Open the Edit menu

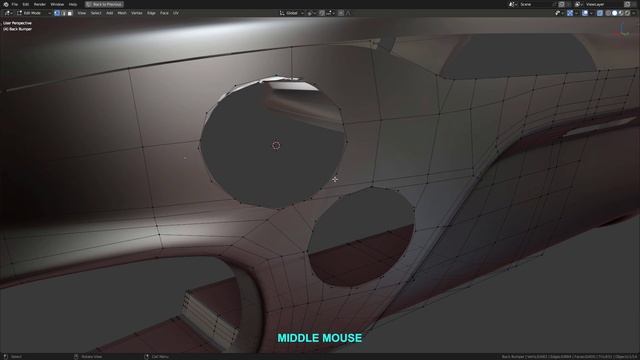click(26, 4)
